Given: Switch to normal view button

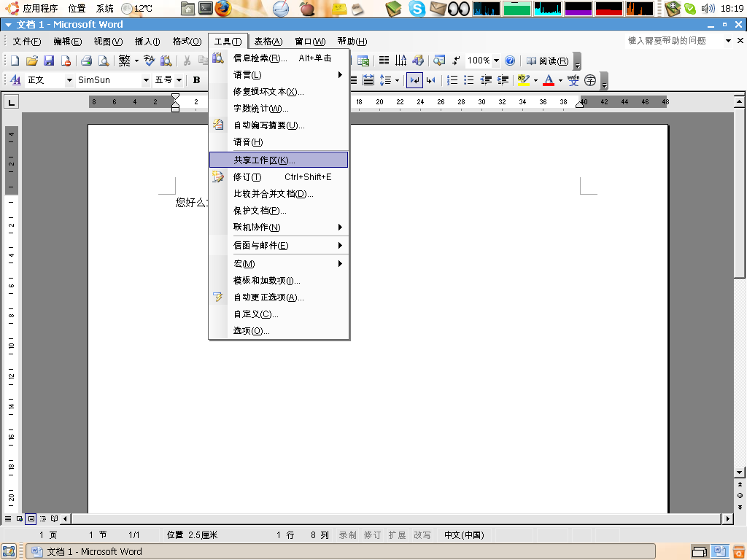Looking at the screenshot, I should click(8, 518).
